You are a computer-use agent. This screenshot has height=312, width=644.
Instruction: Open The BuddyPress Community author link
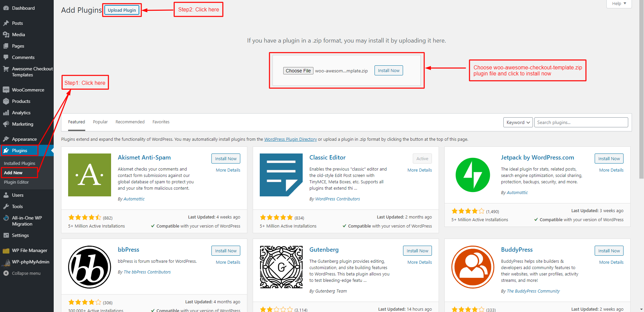pyautogui.click(x=533, y=291)
